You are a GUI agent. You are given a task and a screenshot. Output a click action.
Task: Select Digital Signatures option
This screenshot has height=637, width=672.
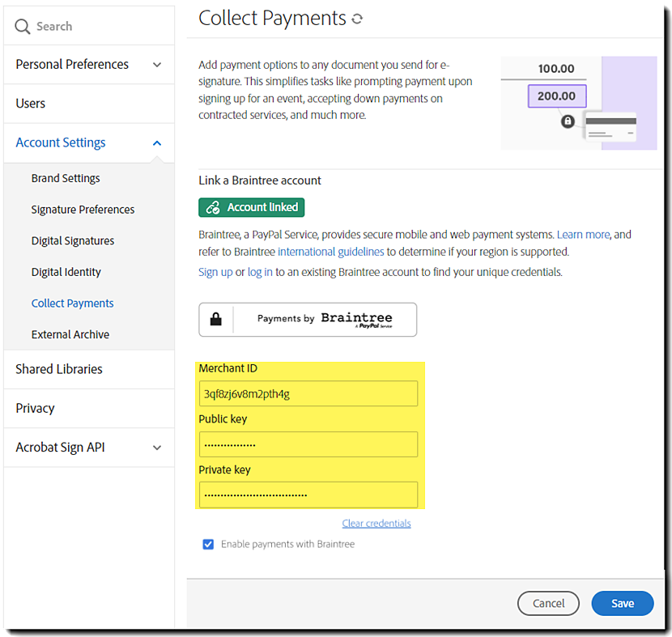pyautogui.click(x=73, y=240)
